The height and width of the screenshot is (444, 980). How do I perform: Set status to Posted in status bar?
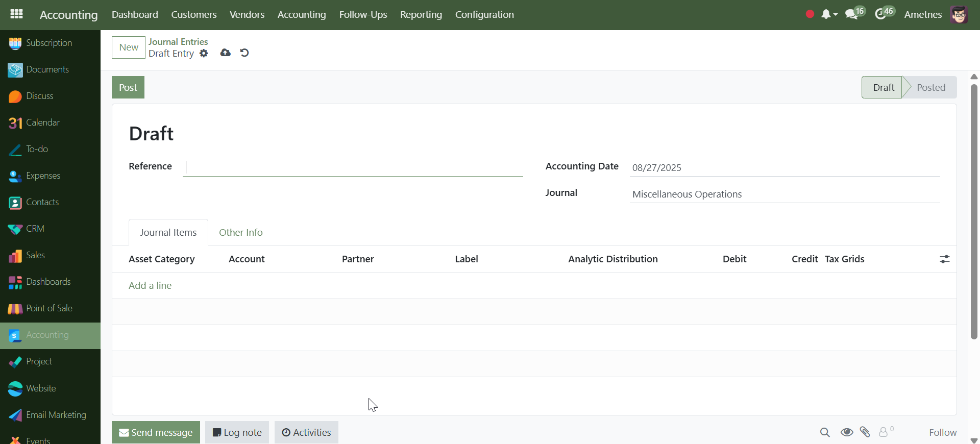click(x=930, y=87)
